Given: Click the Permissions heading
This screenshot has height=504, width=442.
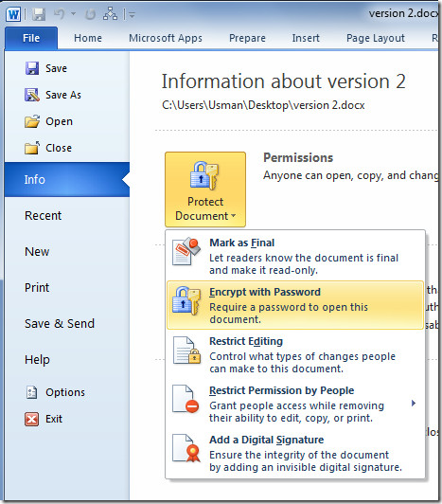Looking at the screenshot, I should [x=298, y=158].
